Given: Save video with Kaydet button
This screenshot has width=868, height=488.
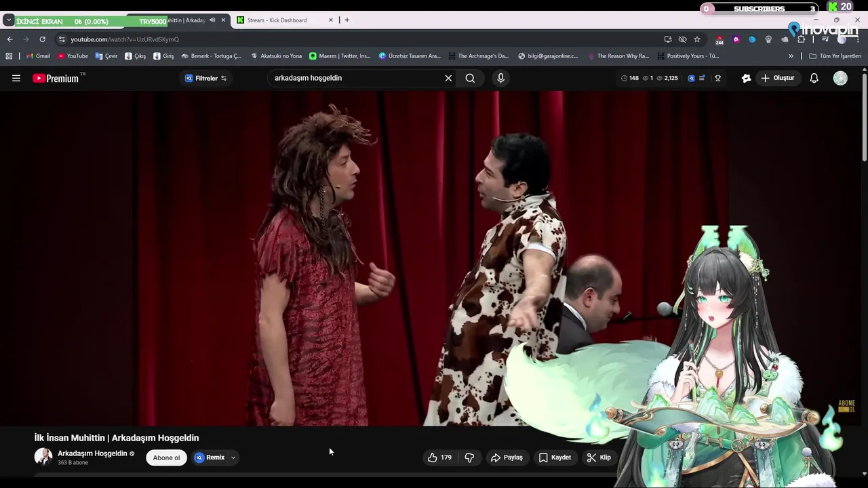Looking at the screenshot, I should 555,457.
